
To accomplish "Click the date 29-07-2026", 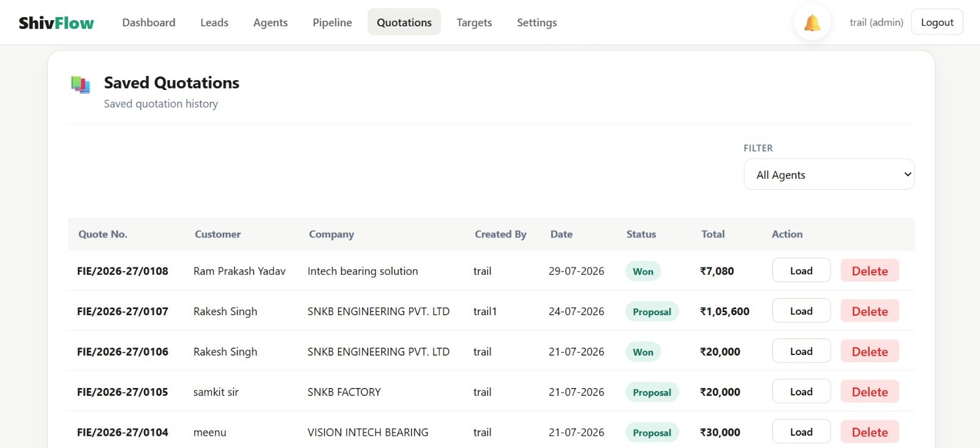I will (576, 271).
